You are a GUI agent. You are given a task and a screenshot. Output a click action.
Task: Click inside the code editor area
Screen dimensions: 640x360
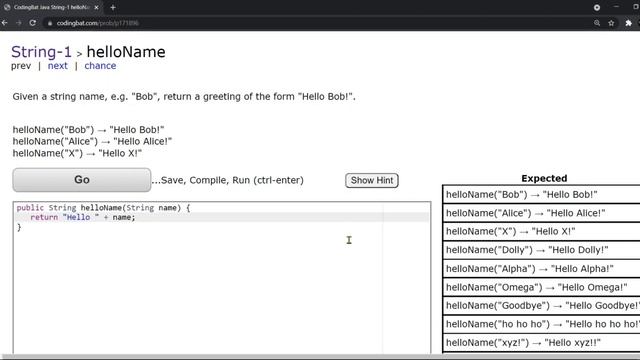click(x=222, y=278)
